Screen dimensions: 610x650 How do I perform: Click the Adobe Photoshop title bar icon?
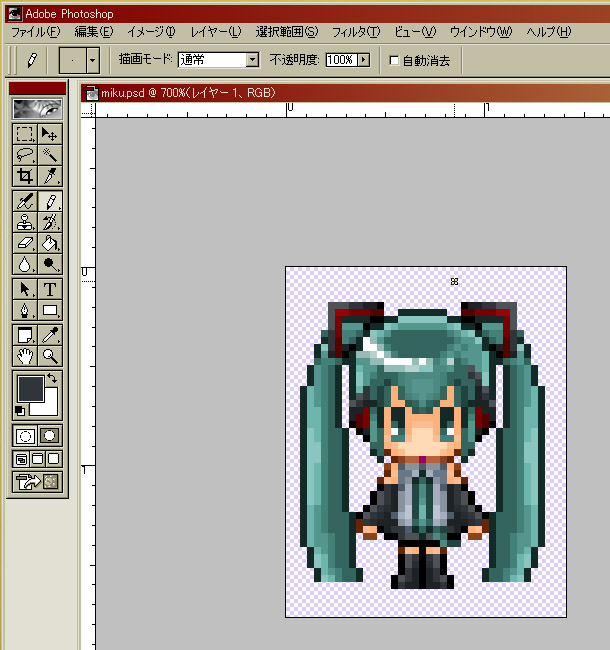point(15,14)
